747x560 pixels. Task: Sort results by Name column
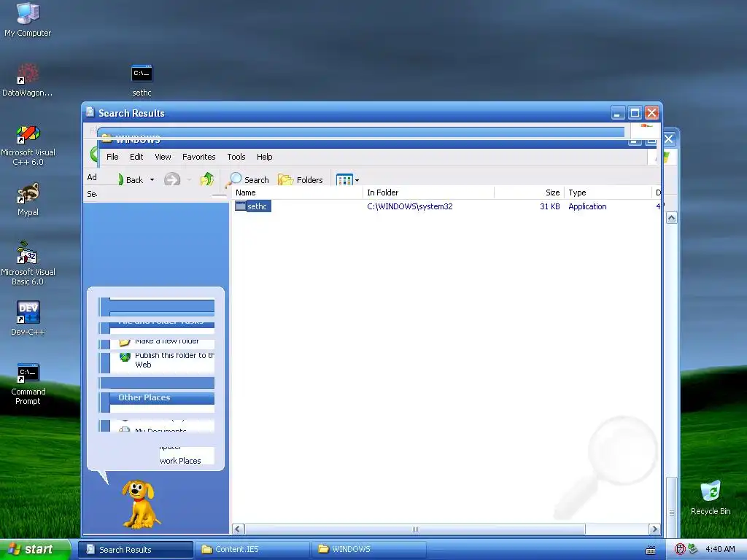(298, 192)
